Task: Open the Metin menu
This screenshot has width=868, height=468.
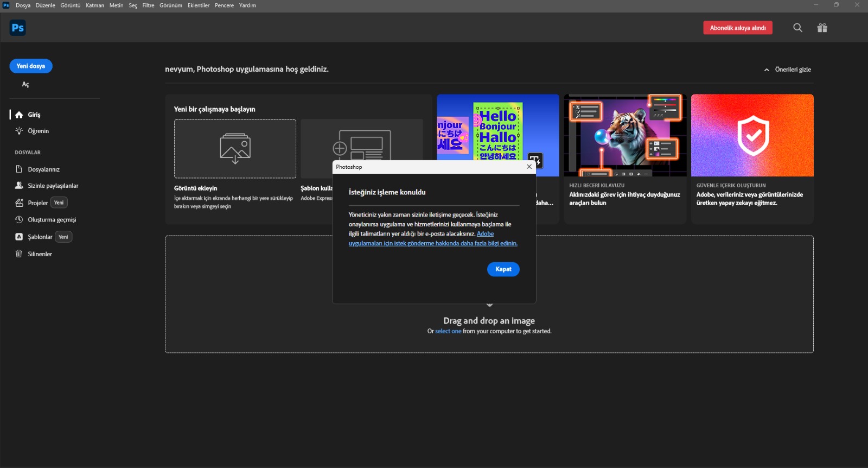Action: pos(117,5)
